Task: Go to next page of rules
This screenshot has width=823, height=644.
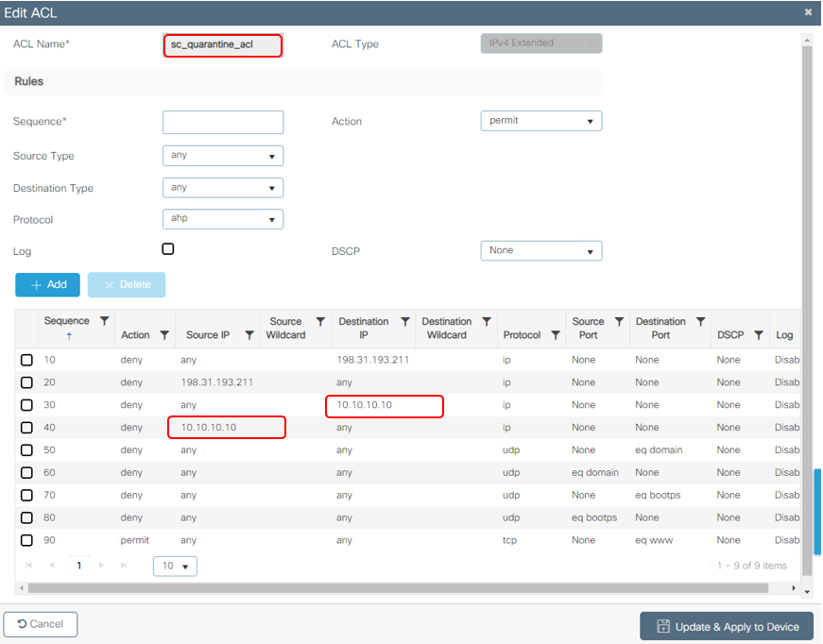Action: click(x=101, y=566)
